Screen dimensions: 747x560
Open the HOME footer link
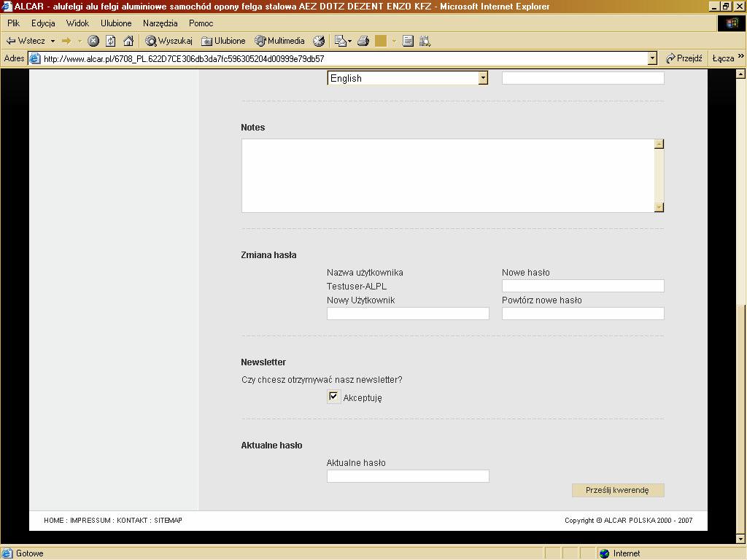pyautogui.click(x=54, y=521)
